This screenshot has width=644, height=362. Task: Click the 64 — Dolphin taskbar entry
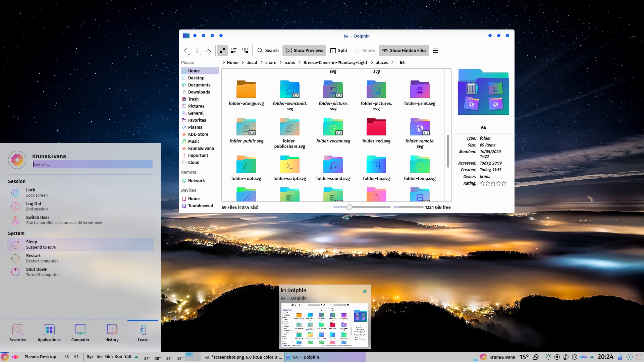pyautogui.click(x=325, y=357)
